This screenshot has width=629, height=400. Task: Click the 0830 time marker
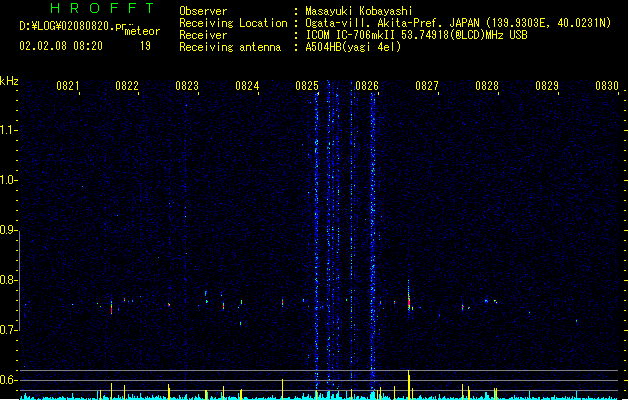(607, 86)
